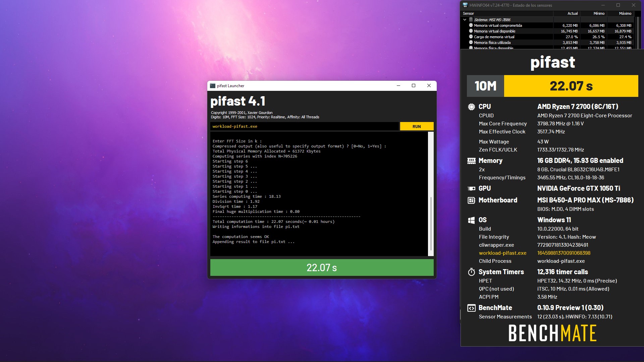
Task: Click the System Timers stopwatch icon
Action: pyautogui.click(x=471, y=272)
